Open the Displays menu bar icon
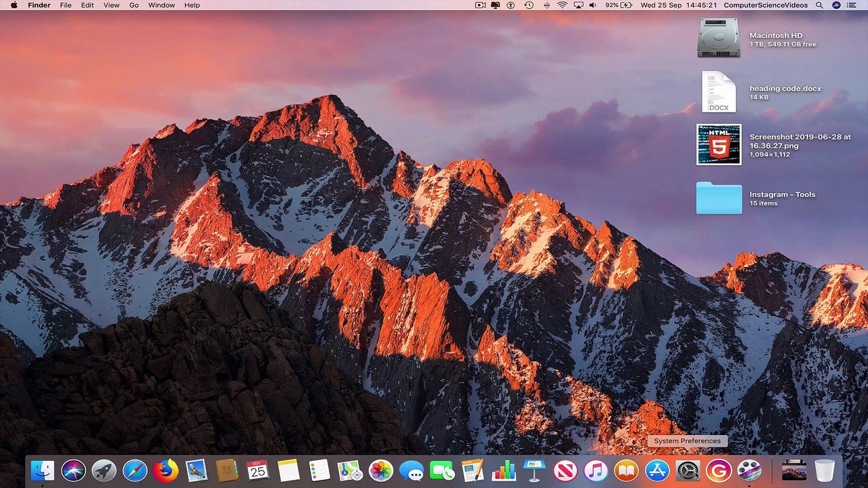 495,5
